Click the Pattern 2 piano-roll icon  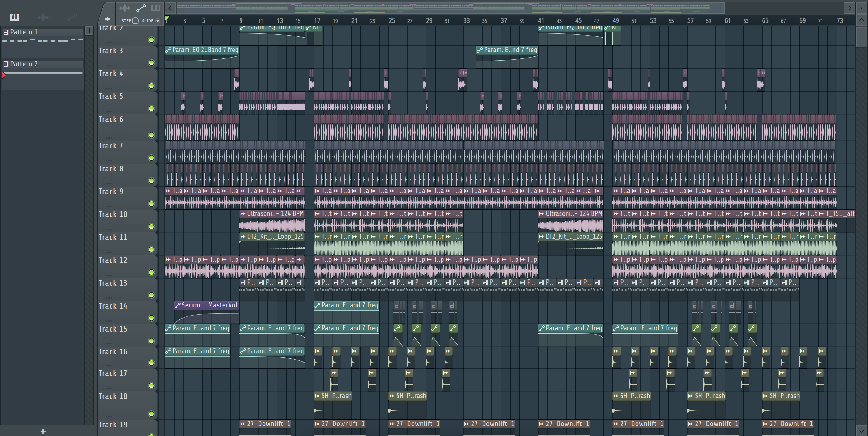[x=6, y=64]
